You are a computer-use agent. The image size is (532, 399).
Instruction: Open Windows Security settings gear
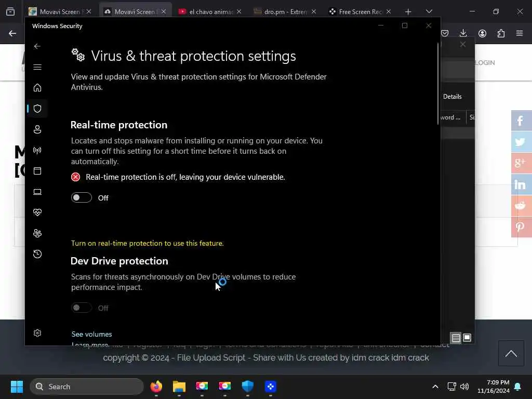pyautogui.click(x=37, y=333)
